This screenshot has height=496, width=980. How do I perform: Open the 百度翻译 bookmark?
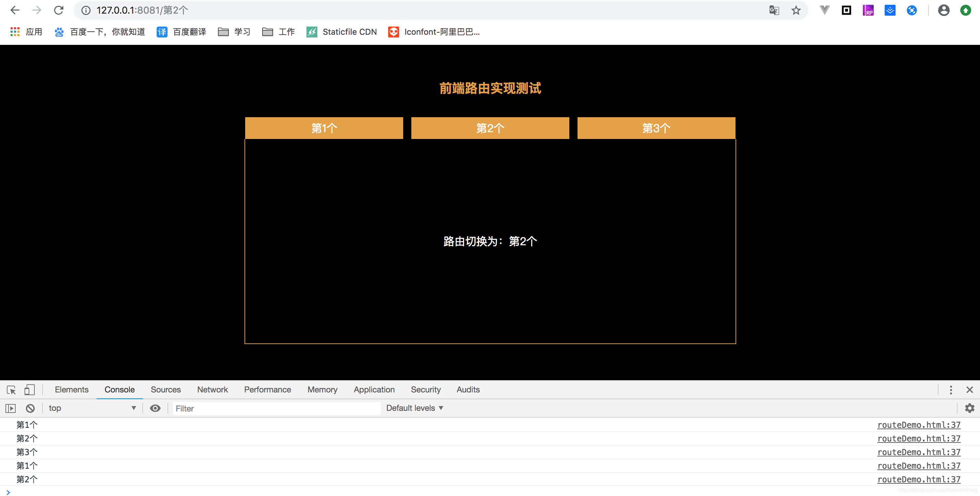(181, 32)
